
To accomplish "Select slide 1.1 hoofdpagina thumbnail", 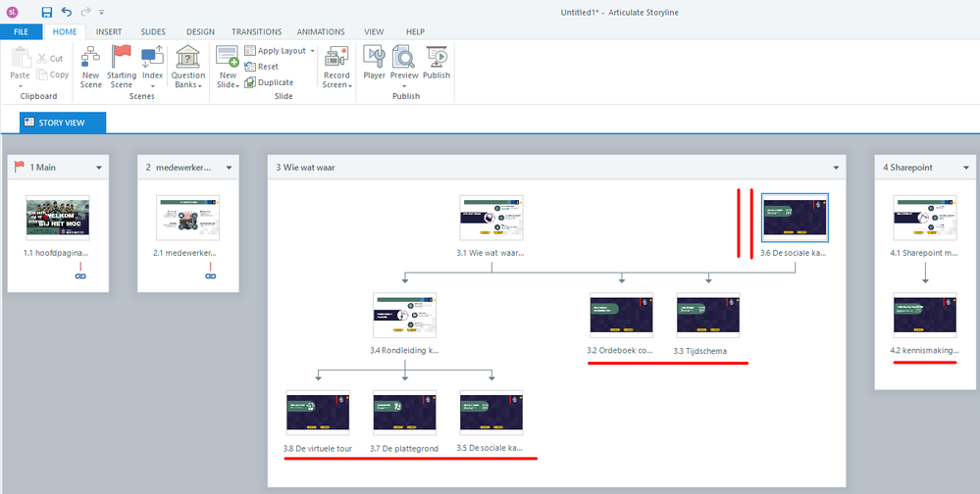I will (x=58, y=218).
